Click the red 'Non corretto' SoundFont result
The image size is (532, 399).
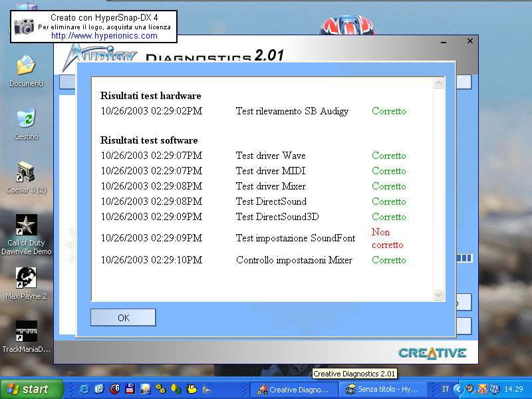(x=388, y=238)
